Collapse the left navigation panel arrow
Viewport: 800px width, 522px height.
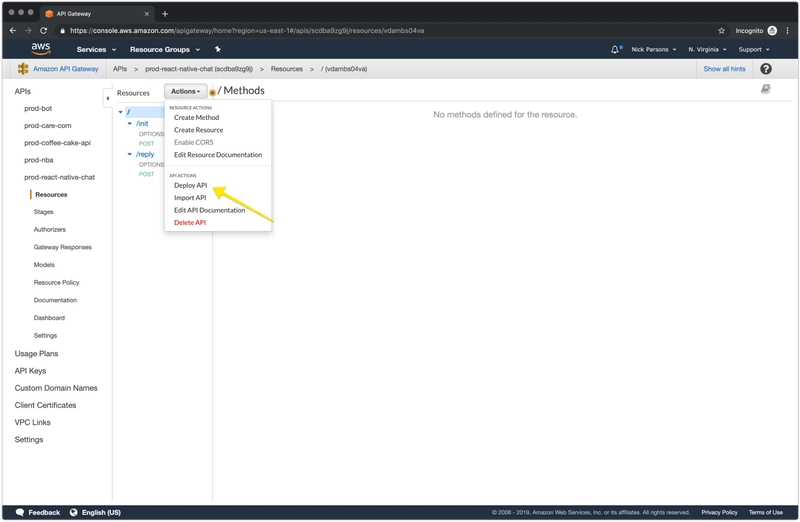[108, 98]
